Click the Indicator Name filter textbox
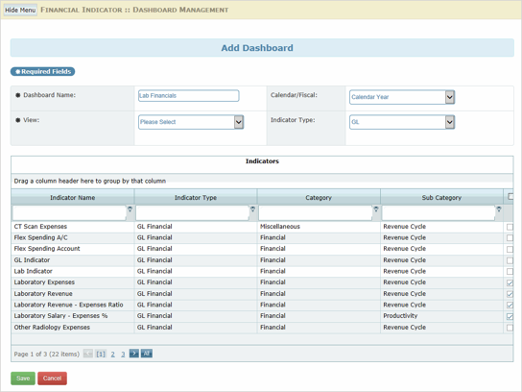522x392 pixels. coord(69,213)
